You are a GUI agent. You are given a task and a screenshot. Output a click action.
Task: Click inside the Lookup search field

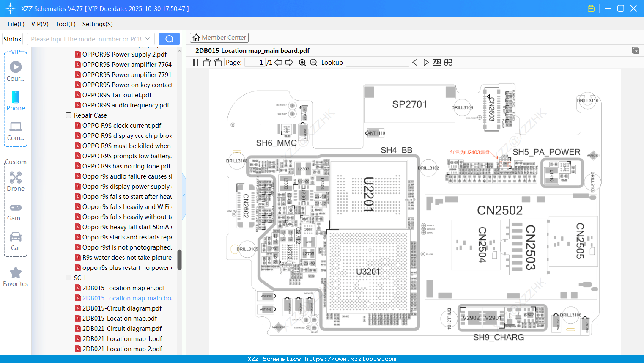pos(377,62)
